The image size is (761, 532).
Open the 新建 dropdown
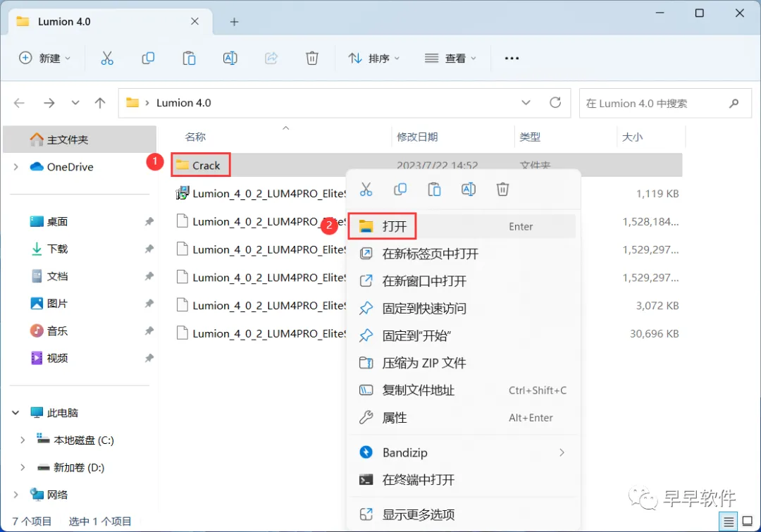[44, 58]
